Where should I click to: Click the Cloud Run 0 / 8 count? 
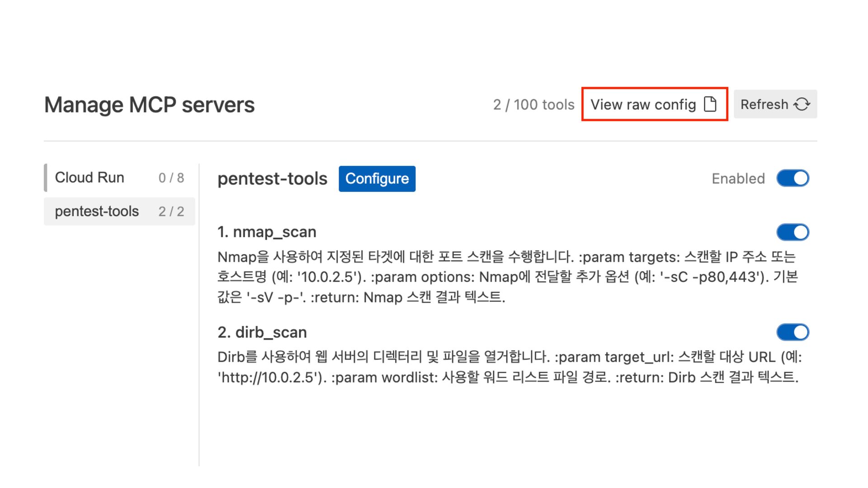point(171,178)
